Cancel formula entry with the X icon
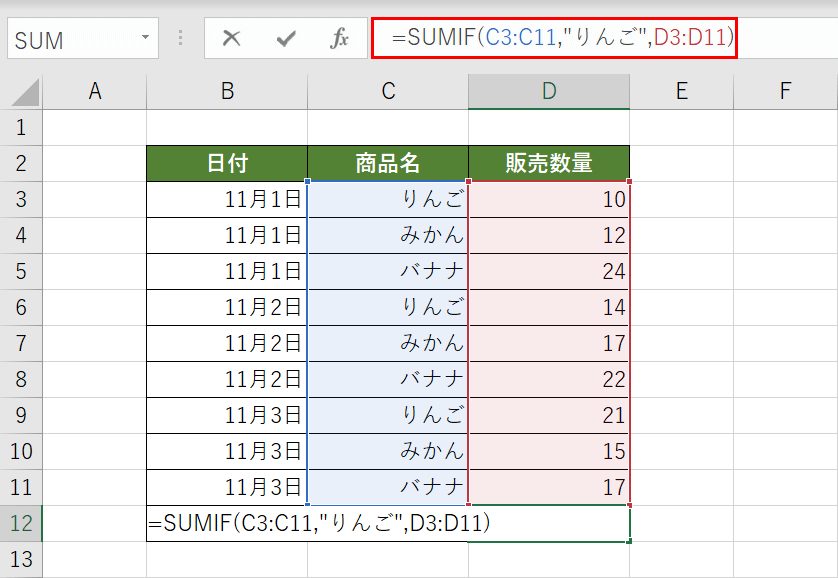838x578 pixels. click(x=232, y=39)
